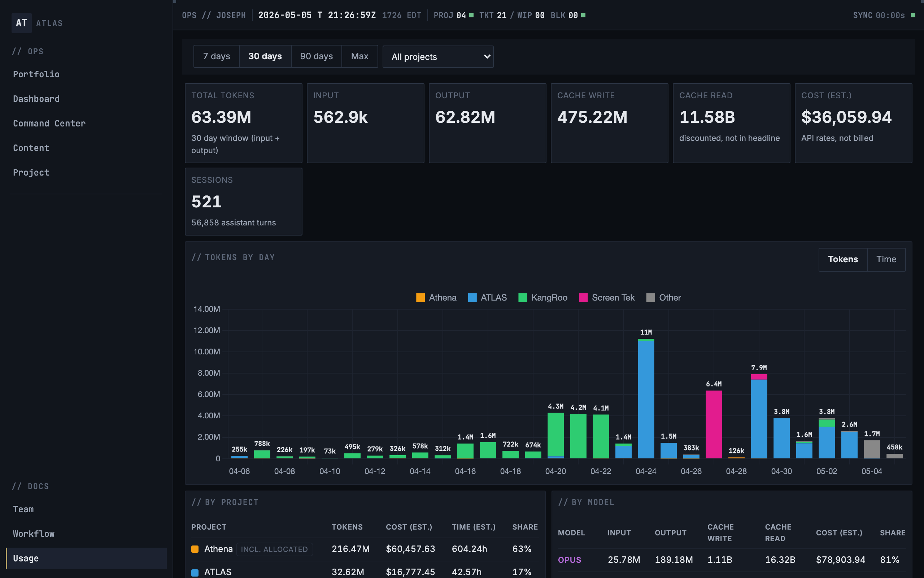Viewport: 924px width, 578px height.
Task: Click the green PROJ status square
Action: click(x=471, y=15)
